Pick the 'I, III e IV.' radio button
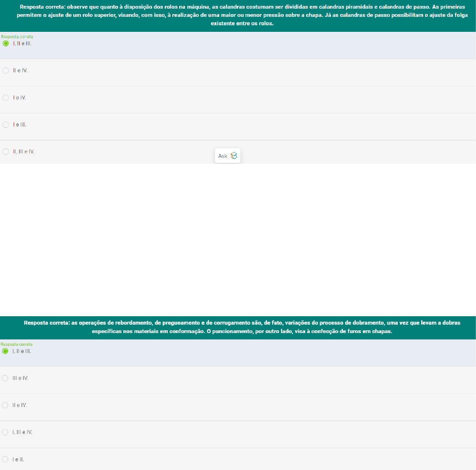The height and width of the screenshot is (470, 476). click(x=5, y=432)
